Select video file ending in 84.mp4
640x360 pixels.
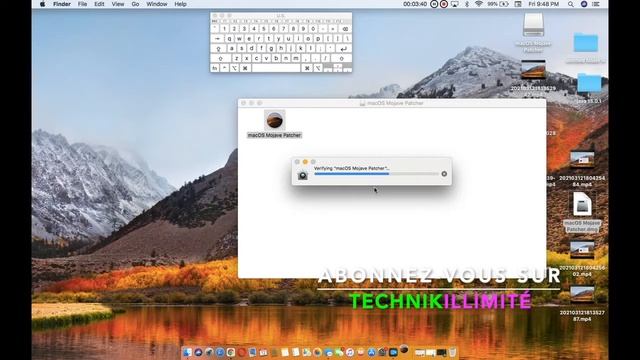(x=582, y=160)
